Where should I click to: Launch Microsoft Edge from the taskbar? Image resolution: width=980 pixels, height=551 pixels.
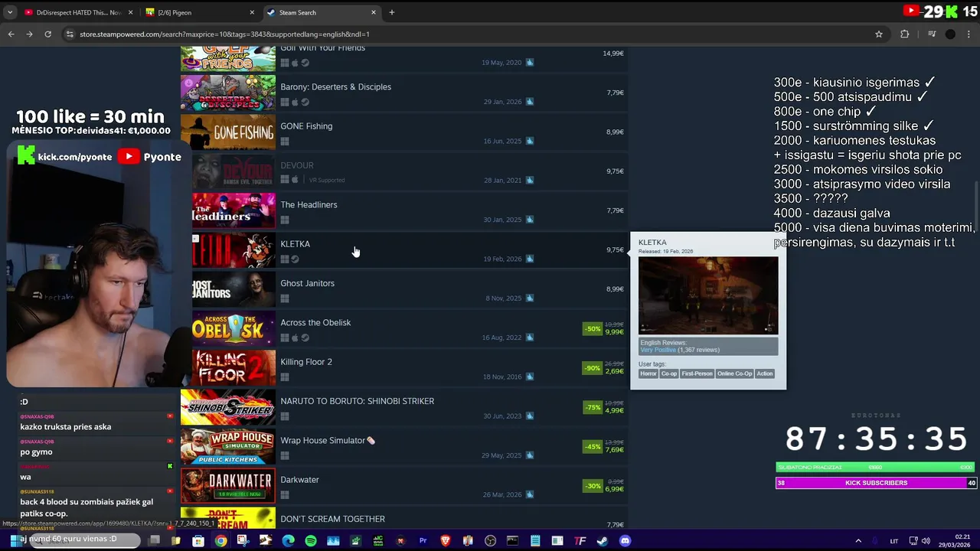(x=288, y=541)
